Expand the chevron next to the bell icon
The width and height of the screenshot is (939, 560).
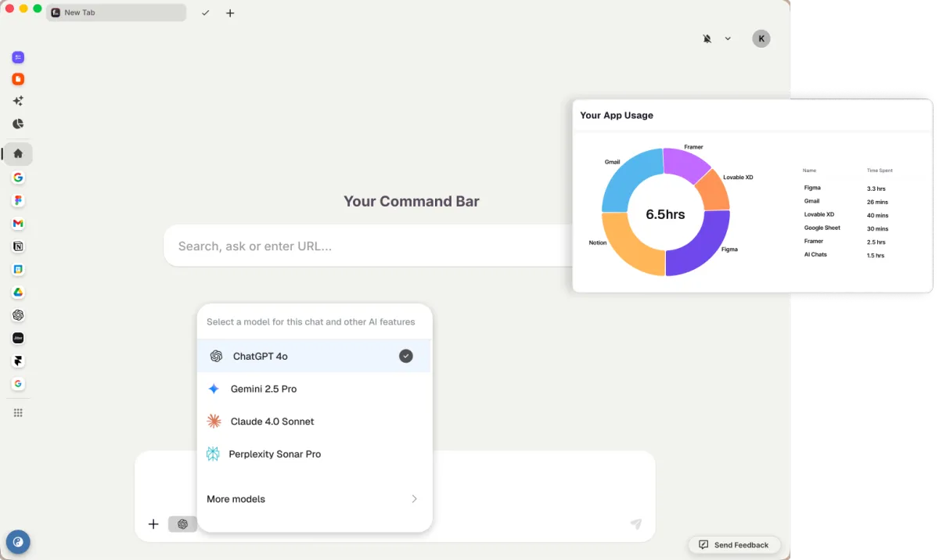click(x=728, y=38)
